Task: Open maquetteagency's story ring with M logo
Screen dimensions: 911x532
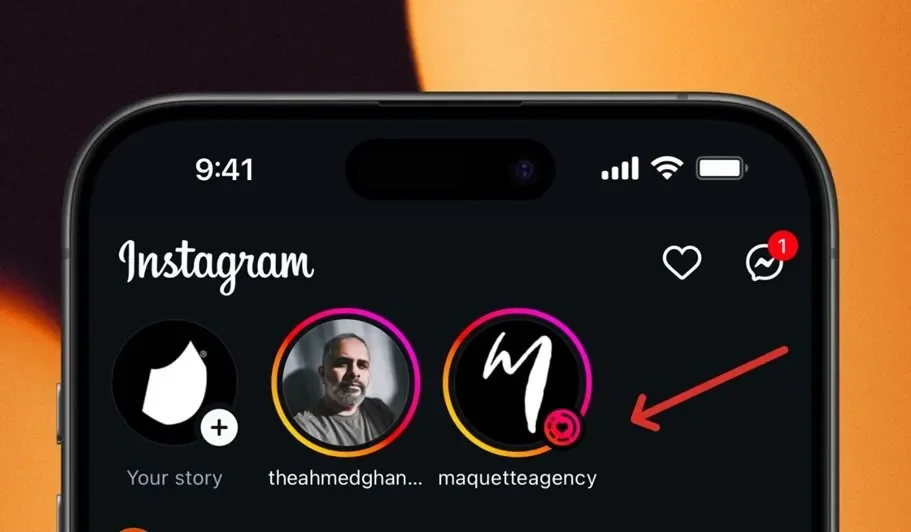Action: tap(517, 382)
